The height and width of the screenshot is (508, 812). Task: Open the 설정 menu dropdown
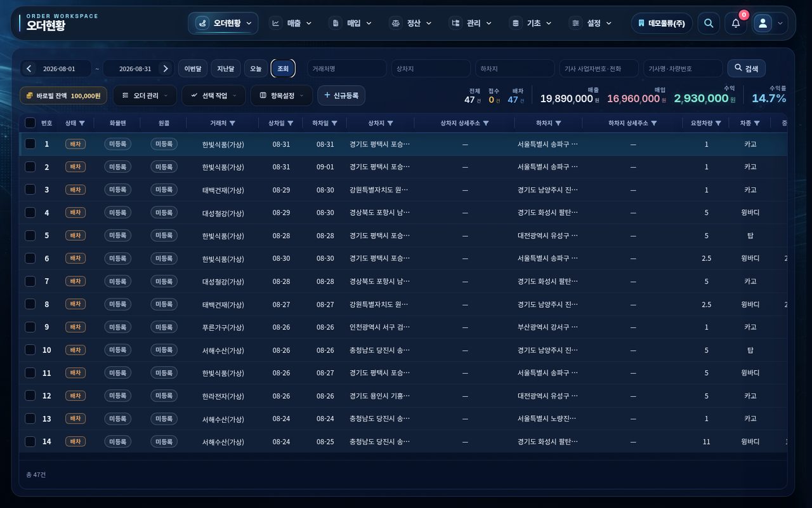pyautogui.click(x=591, y=23)
